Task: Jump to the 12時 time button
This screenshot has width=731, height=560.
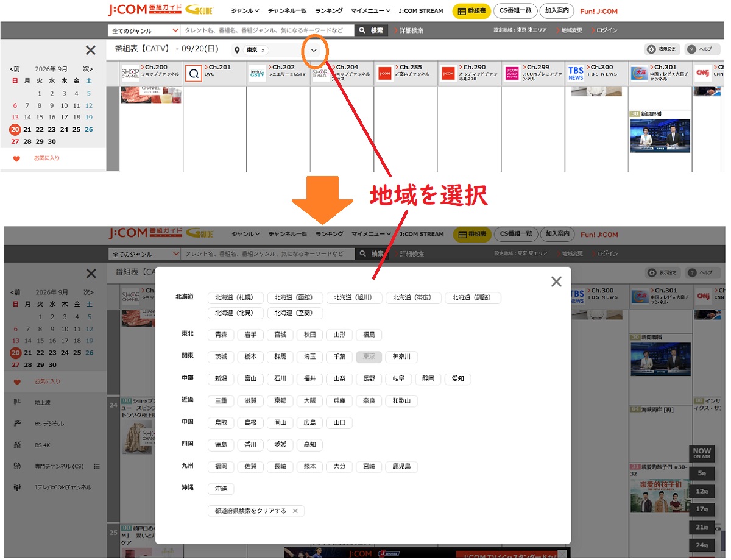Action: tap(702, 491)
